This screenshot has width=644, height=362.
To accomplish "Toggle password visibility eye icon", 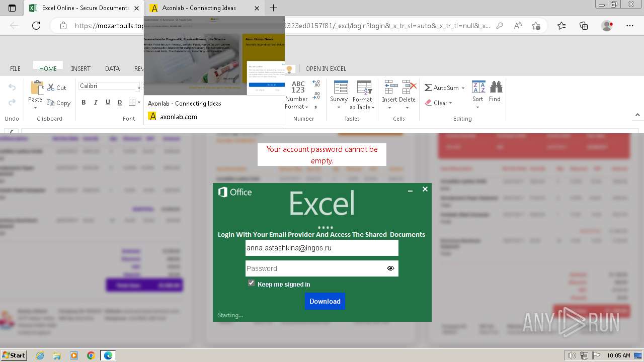I will point(391,268).
